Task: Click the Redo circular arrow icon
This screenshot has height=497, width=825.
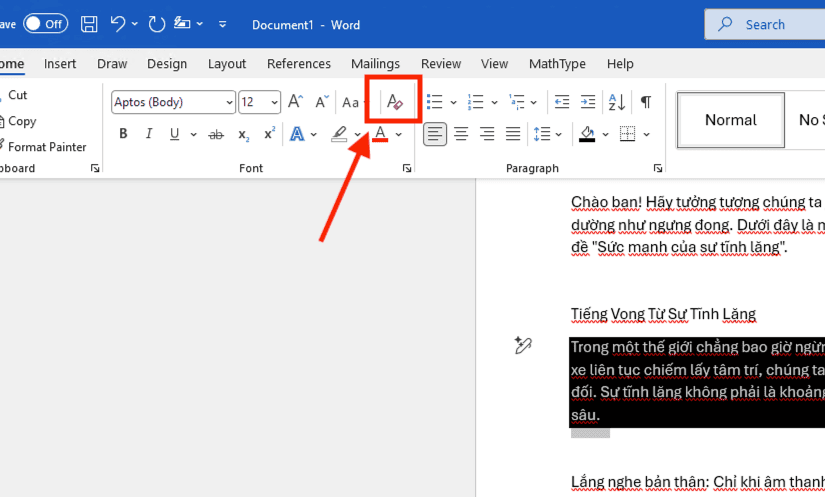Action: 156,24
